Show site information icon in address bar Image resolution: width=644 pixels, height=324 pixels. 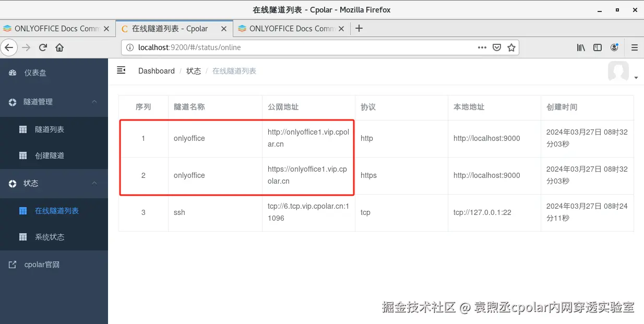click(x=130, y=47)
